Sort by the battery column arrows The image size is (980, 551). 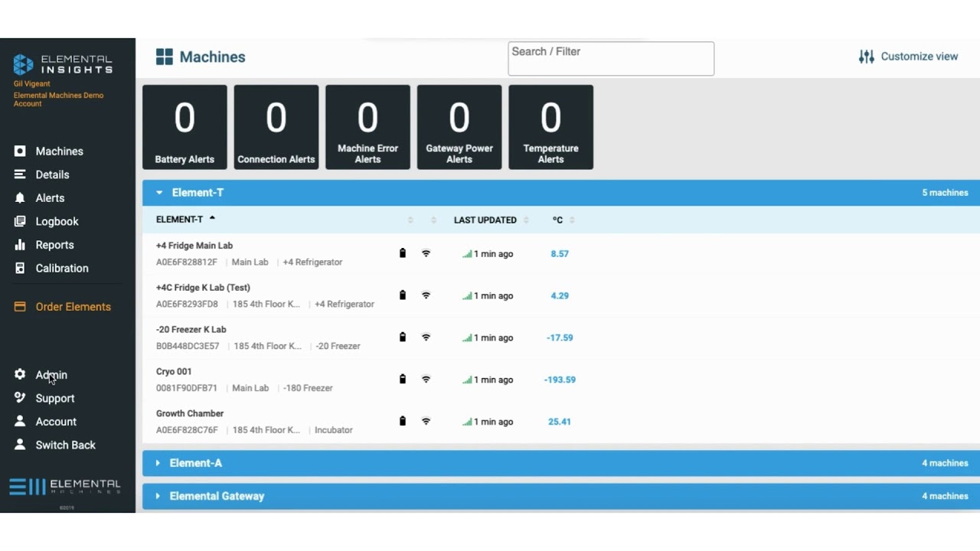pyautogui.click(x=410, y=220)
